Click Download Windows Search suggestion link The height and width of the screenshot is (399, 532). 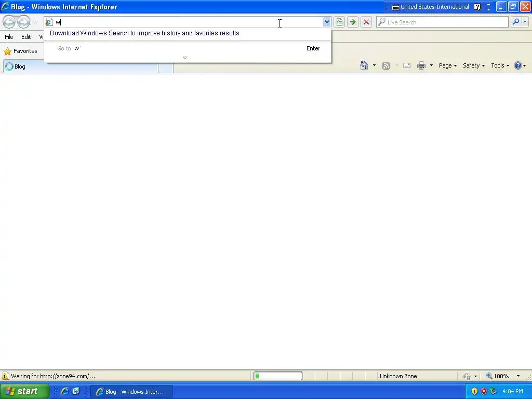[x=144, y=33]
